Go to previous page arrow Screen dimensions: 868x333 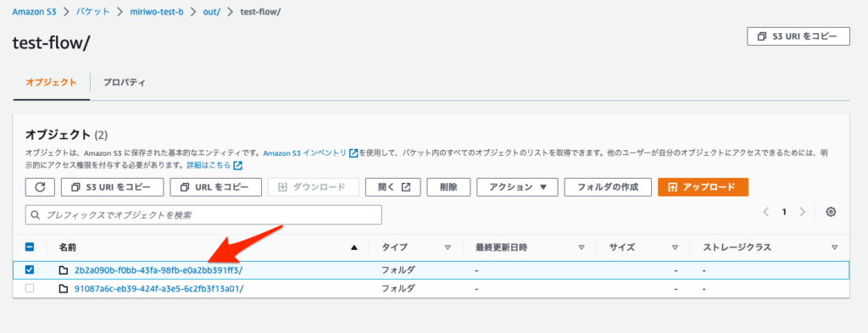pos(766,212)
